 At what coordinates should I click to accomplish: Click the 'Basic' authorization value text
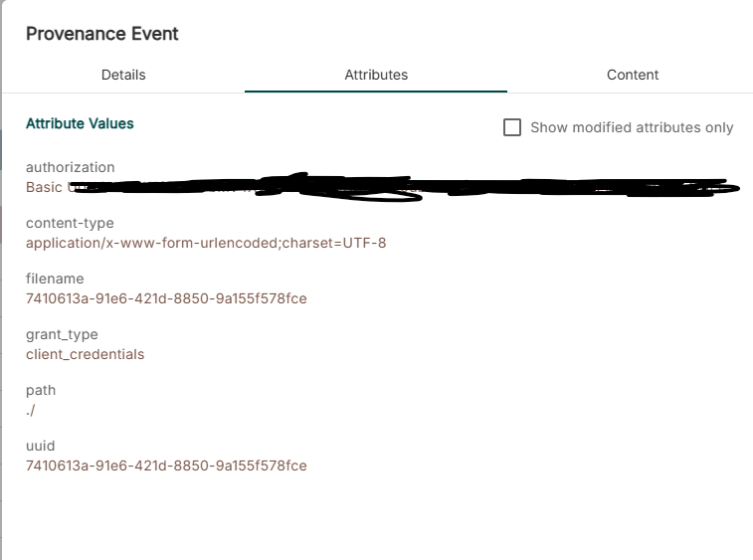(x=45, y=187)
